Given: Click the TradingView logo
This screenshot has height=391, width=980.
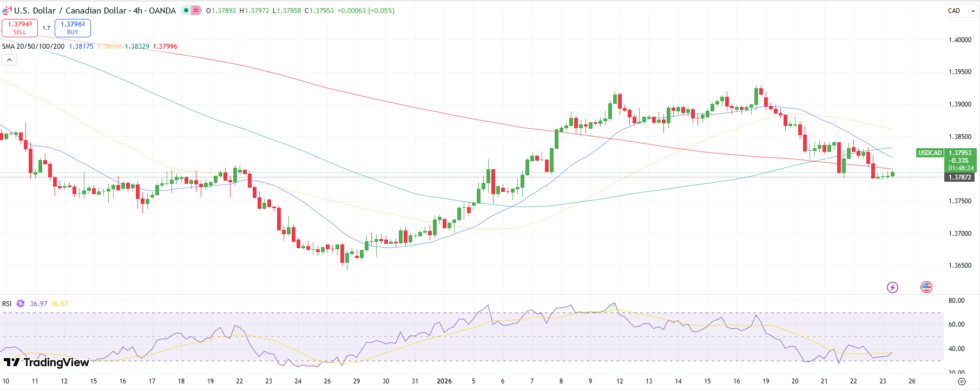Looking at the screenshot, I should tap(46, 362).
